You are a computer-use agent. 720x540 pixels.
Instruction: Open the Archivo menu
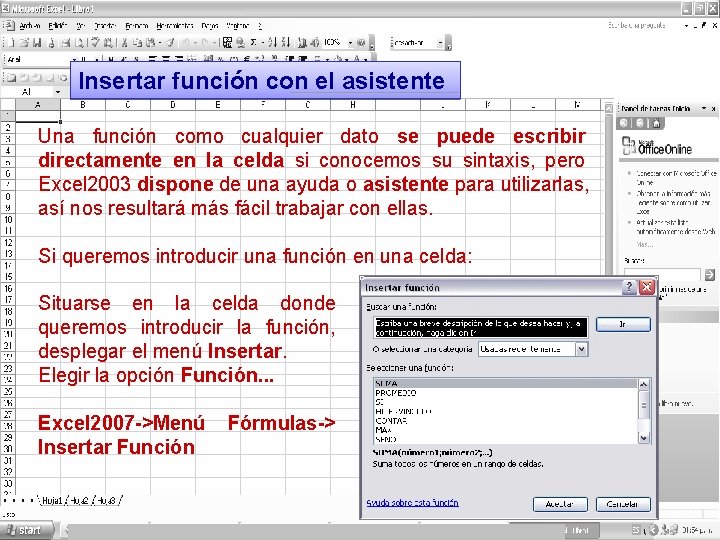point(29,26)
